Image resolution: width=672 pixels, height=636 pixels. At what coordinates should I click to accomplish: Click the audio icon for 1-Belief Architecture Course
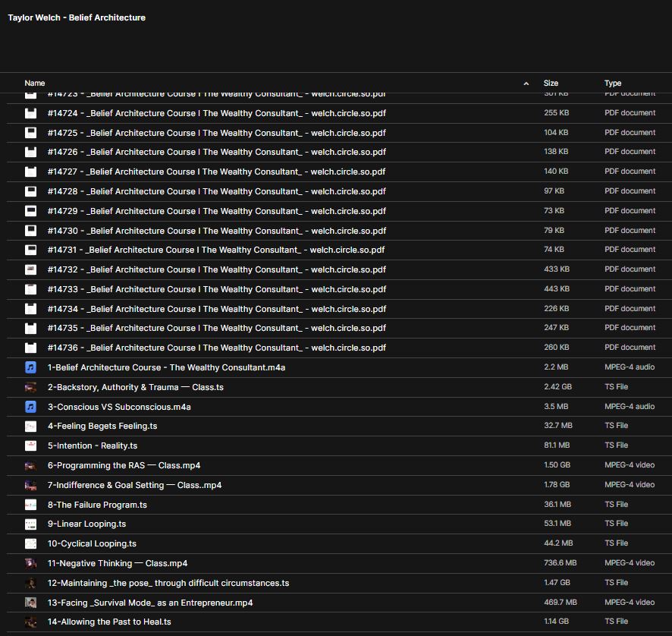[30, 367]
